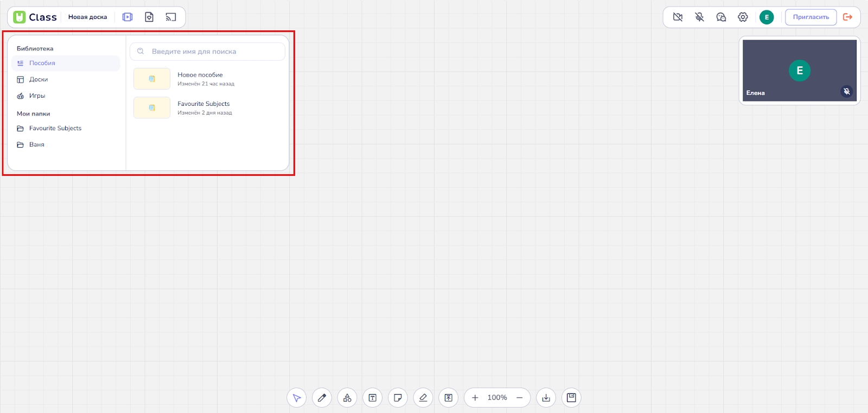Viewport: 868px width, 413px height.
Task: Start screen casting from top bar
Action: point(171,17)
